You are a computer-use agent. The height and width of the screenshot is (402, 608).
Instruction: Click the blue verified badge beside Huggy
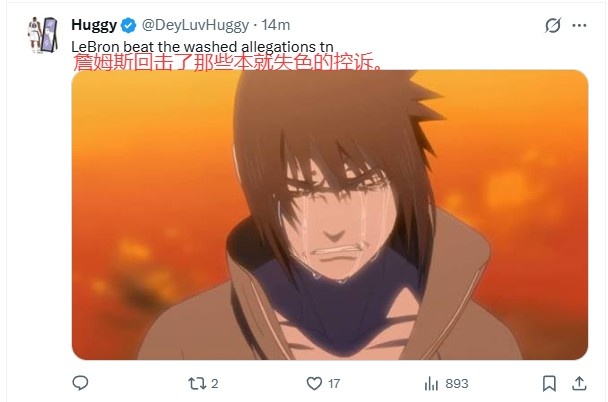click(x=128, y=26)
